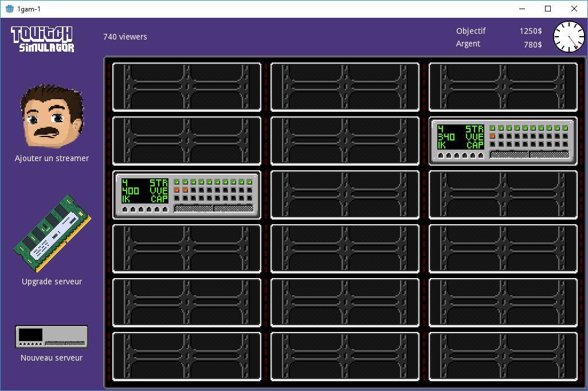Click the top-middle empty rack slot
588x391 pixels.
coord(345,87)
